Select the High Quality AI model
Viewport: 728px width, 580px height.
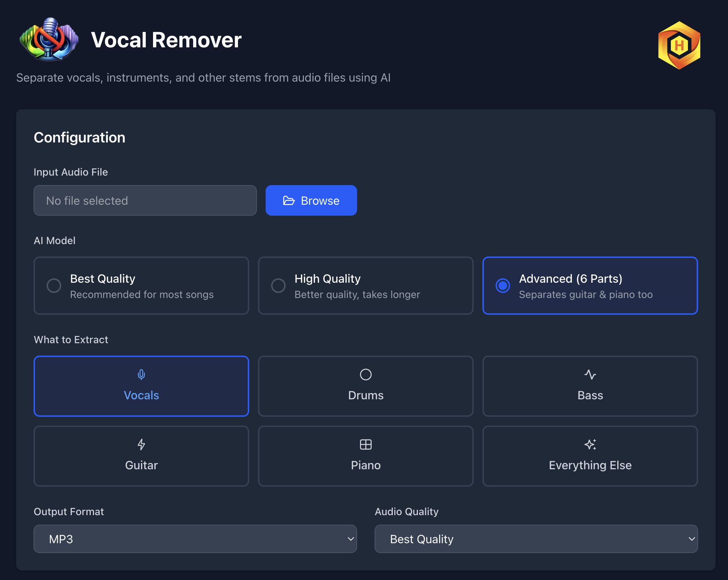[365, 286]
